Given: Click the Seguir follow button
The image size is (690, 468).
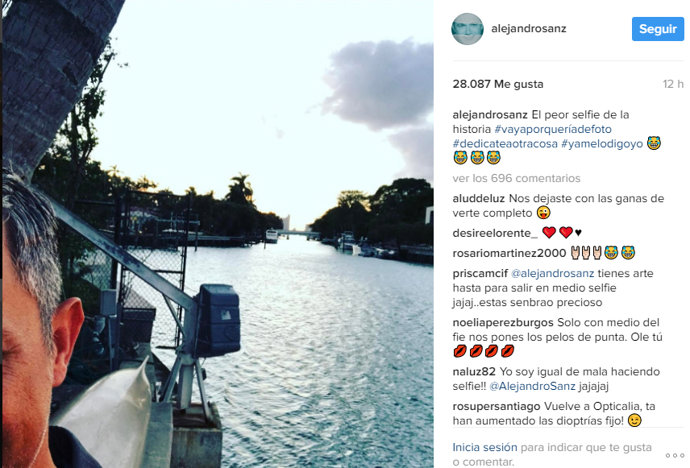Looking at the screenshot, I should 658,29.
